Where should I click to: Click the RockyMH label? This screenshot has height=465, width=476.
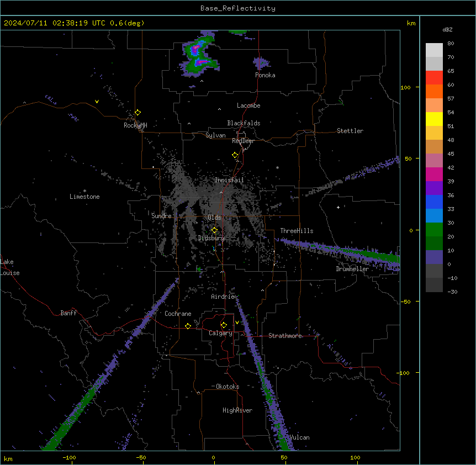(x=135, y=125)
